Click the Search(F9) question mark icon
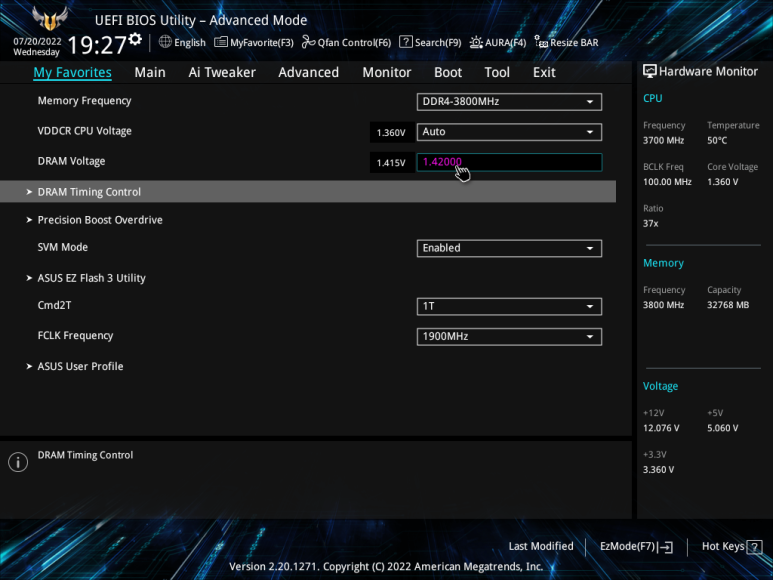This screenshot has width=773, height=580. [x=405, y=42]
